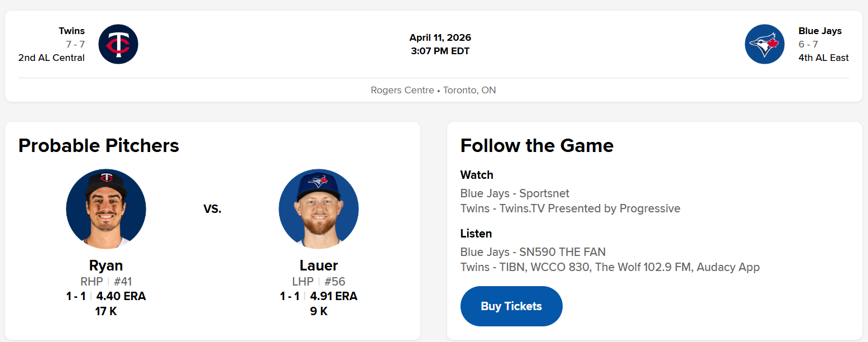Click the Follow the Game heading

pyautogui.click(x=536, y=145)
